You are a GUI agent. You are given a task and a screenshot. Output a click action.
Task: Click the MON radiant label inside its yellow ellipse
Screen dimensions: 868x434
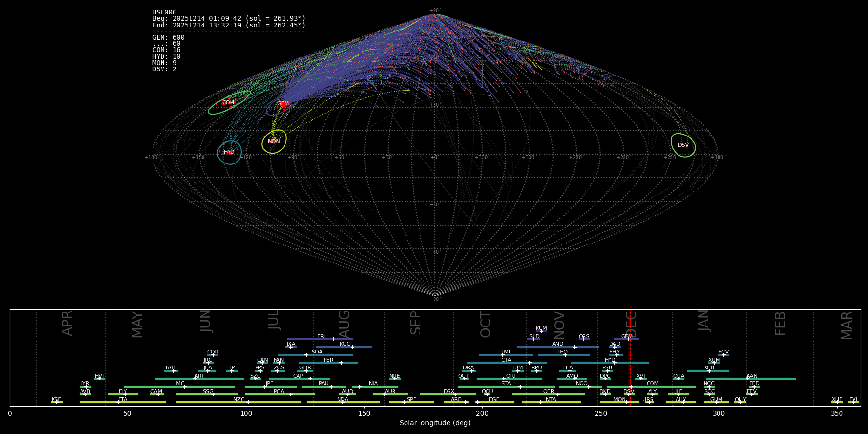pos(274,142)
